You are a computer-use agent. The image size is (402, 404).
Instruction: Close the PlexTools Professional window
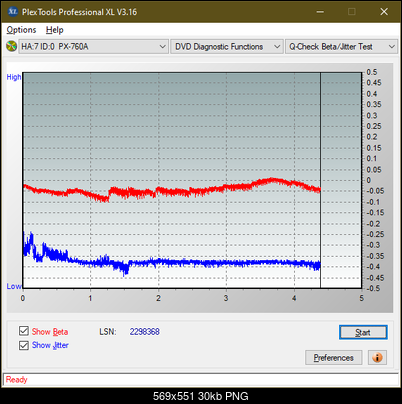(384, 12)
